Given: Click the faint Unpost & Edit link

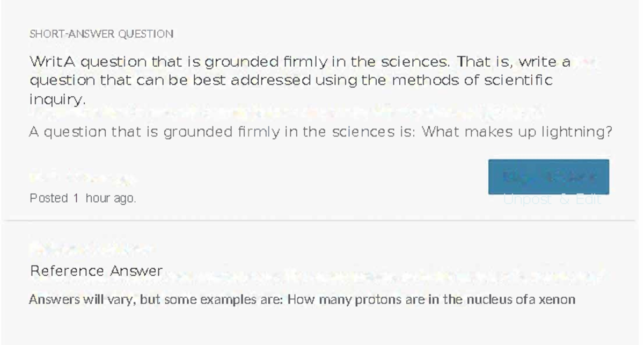Looking at the screenshot, I should click(x=552, y=200).
